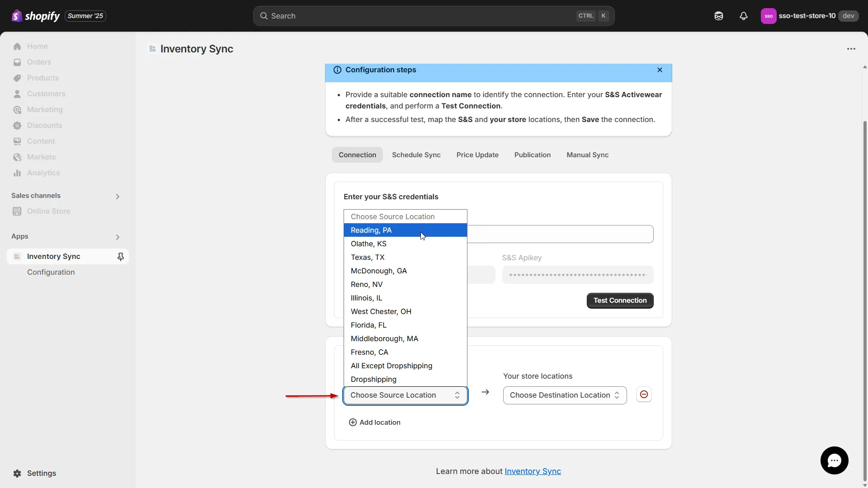Screen dimensions: 868x488
Task: Select Middleborough, MA option
Action: [x=406, y=338]
